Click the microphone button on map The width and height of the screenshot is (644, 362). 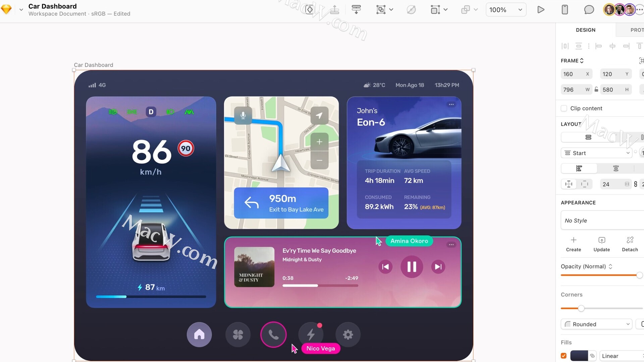243,116
